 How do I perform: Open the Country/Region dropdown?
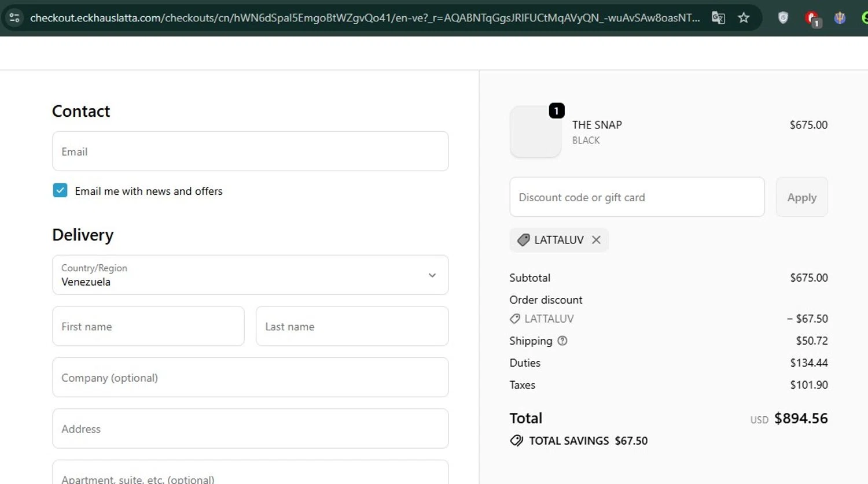(x=250, y=275)
